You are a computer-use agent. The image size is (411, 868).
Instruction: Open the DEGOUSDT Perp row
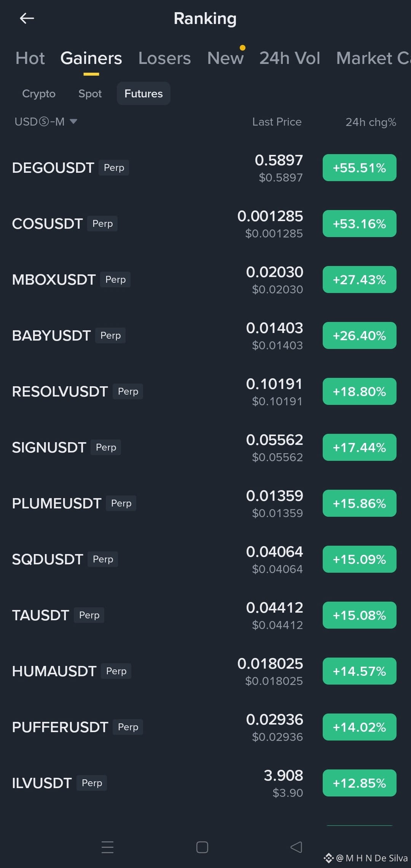click(205, 168)
